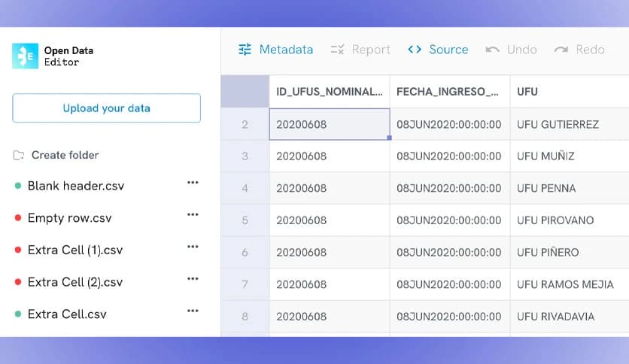Click the Undo label
Viewport: 629px width, 364px height.
coord(522,50)
